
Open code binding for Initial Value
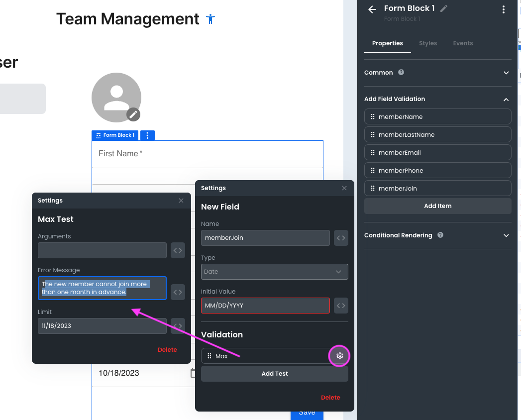[341, 306]
